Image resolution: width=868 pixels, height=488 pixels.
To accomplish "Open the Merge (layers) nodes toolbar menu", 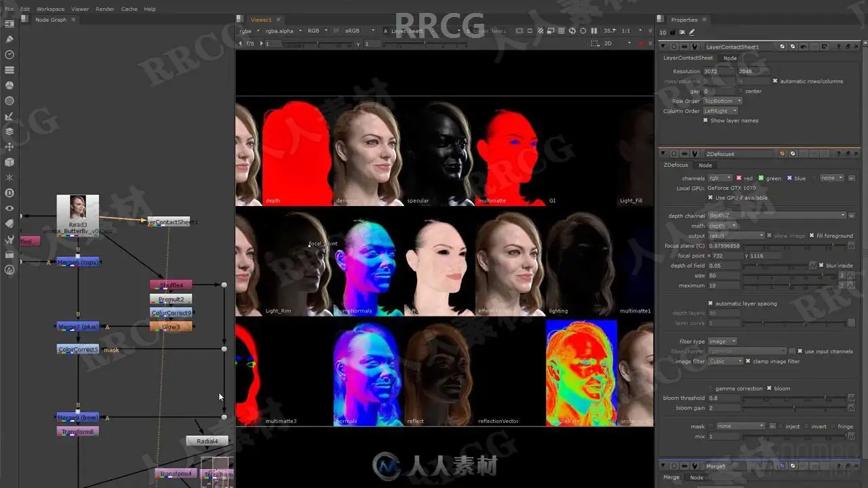I will (x=9, y=131).
